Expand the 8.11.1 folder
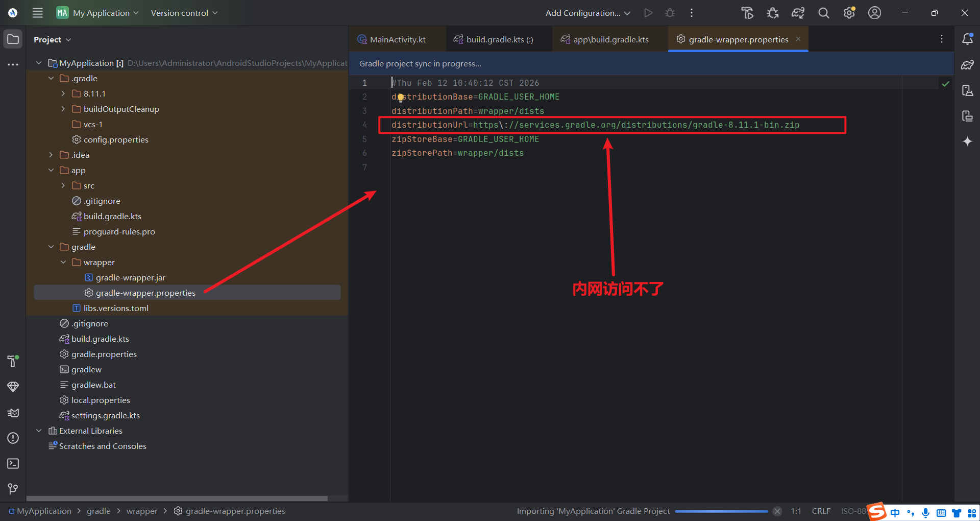Image resolution: width=980 pixels, height=521 pixels. pos(63,93)
